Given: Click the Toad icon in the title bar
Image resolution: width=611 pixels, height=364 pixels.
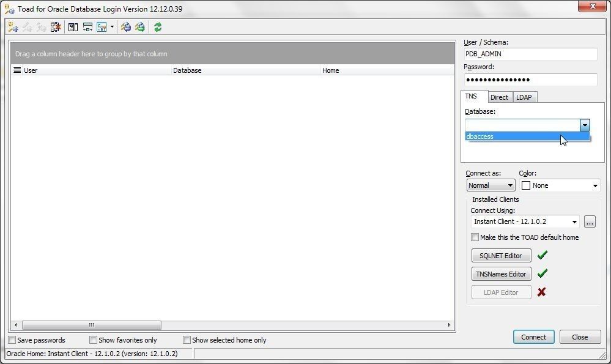Looking at the screenshot, I should pyautogui.click(x=9, y=9).
